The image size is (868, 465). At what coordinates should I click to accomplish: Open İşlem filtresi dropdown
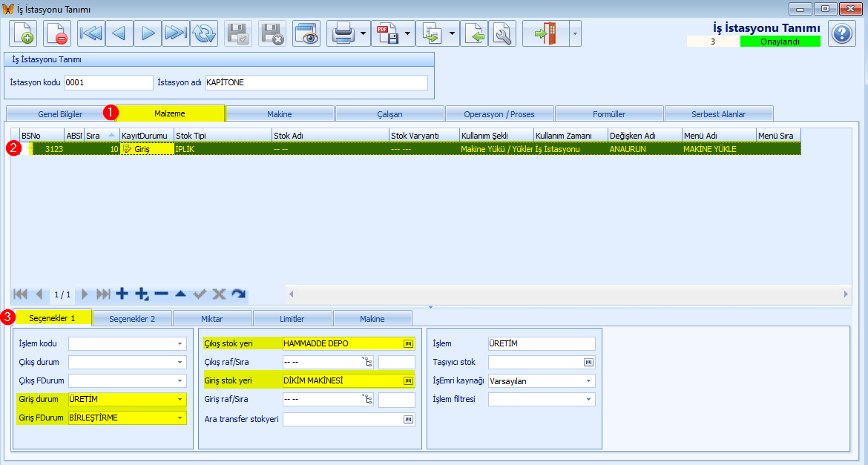[x=588, y=399]
